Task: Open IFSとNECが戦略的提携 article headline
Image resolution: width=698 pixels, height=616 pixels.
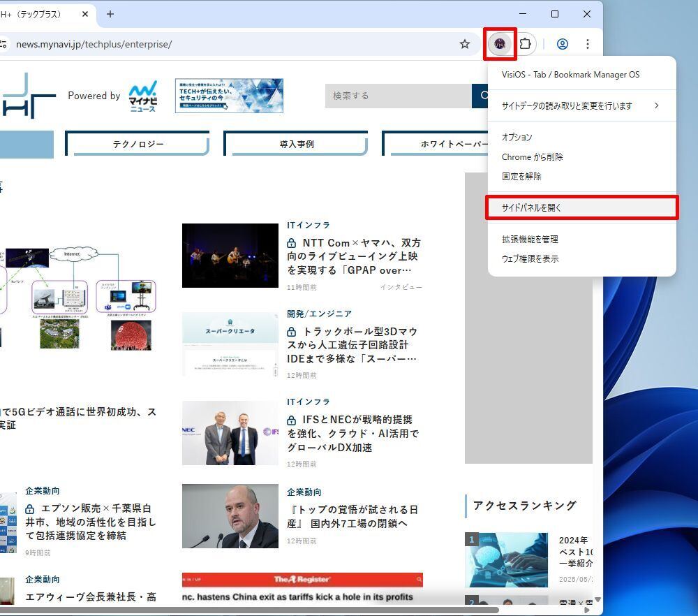Action: tap(353, 434)
